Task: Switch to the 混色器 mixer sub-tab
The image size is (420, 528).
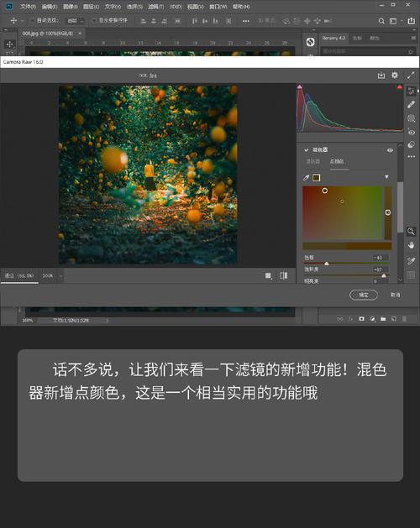Action: point(312,161)
